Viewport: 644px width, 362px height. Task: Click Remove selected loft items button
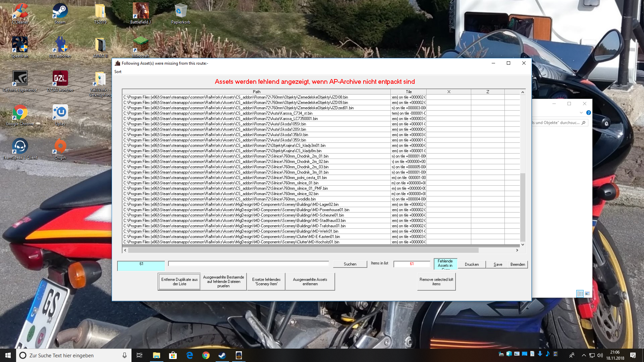click(436, 282)
